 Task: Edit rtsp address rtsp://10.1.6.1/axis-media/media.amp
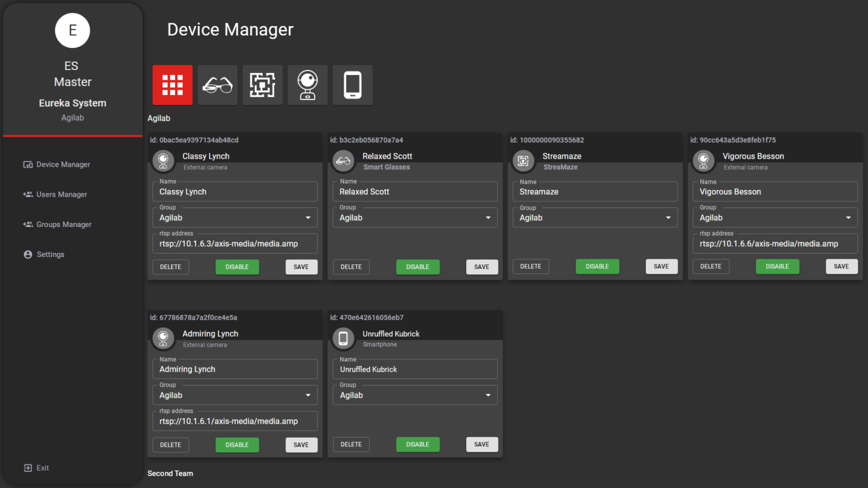click(x=235, y=421)
